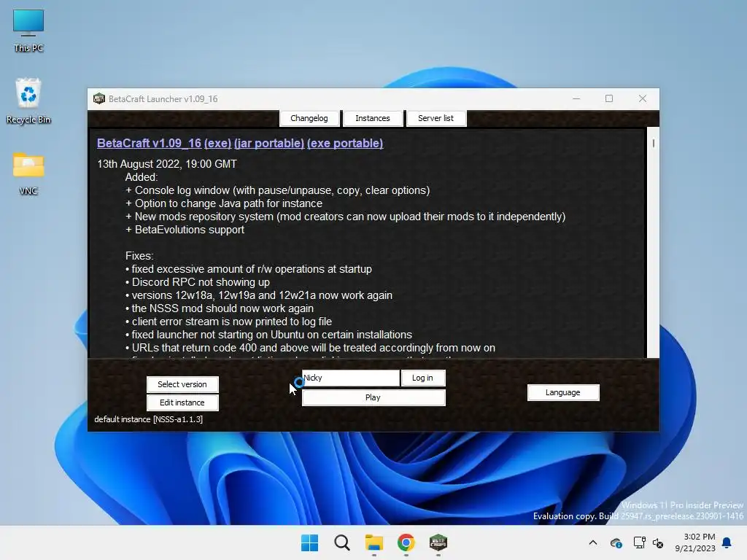The image size is (747, 560).
Task: Click the '13th August 2022, 19:00 GMT' text
Action: click(x=167, y=164)
